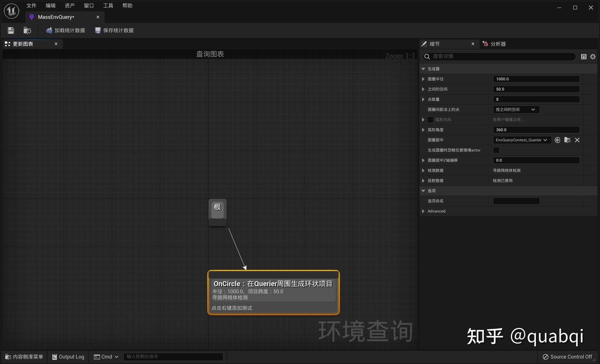Click the console command input field
The width and height of the screenshot is (600, 364).
coord(173,357)
